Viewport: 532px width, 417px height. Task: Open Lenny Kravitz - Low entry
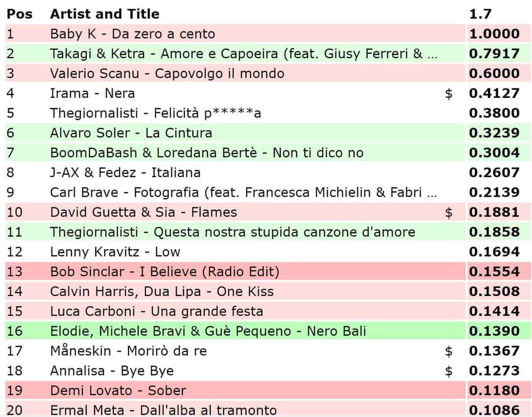115,252
